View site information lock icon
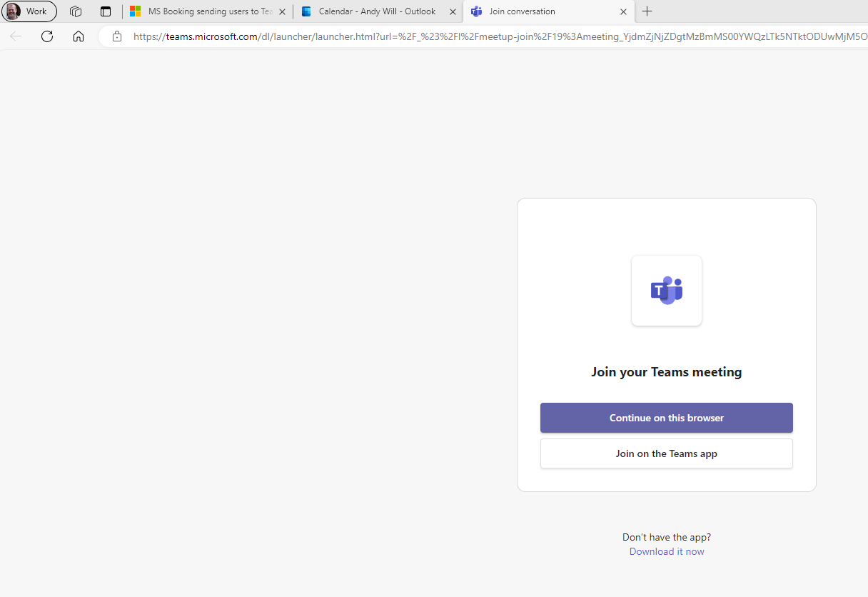Image resolution: width=868 pixels, height=597 pixels. point(117,36)
